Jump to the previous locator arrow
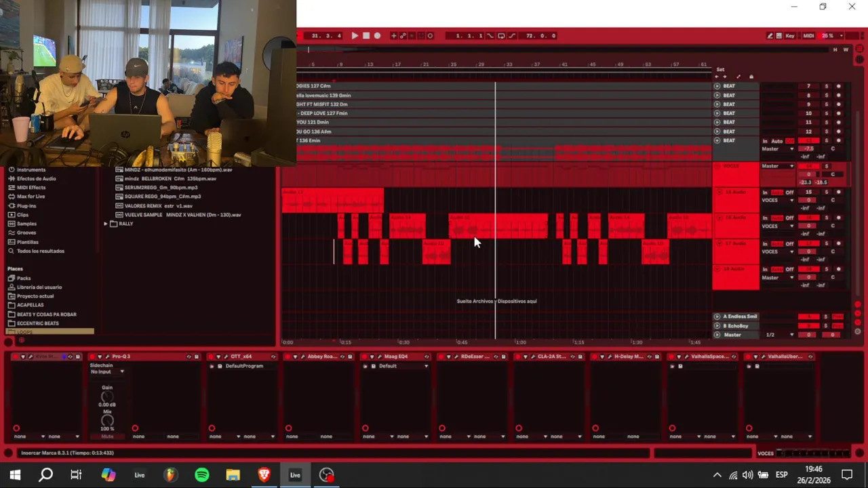868x488 pixels. coord(717,77)
